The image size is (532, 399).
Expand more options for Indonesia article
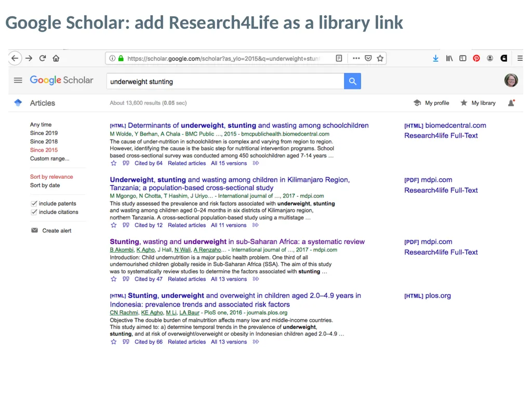coord(256,342)
